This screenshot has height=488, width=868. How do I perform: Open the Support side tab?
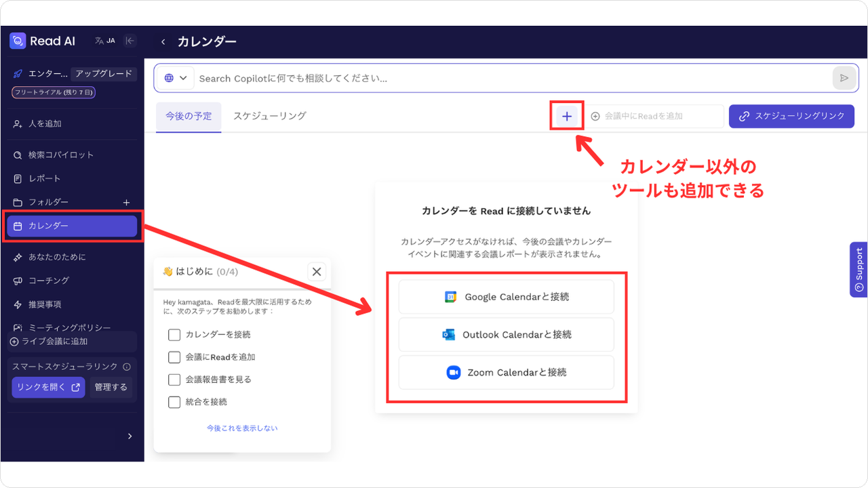pos(859,270)
